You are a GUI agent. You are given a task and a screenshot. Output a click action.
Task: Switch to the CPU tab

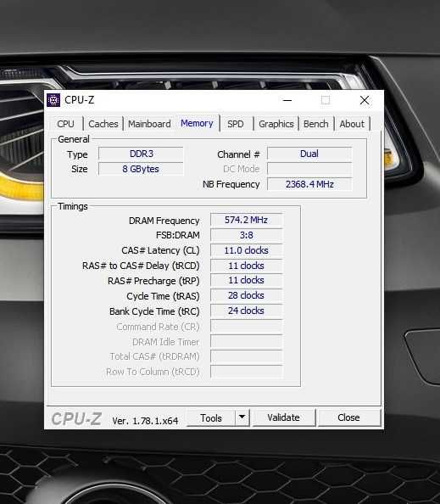pos(65,124)
